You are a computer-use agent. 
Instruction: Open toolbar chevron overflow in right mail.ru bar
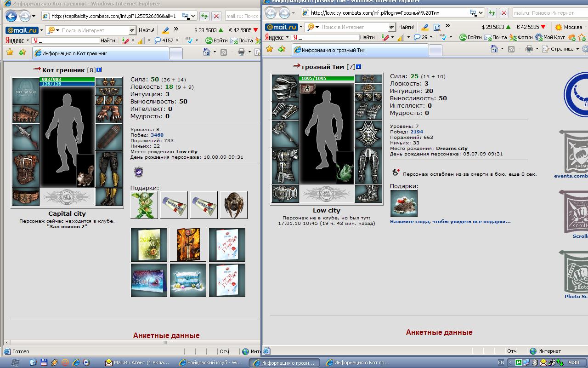click(x=447, y=27)
